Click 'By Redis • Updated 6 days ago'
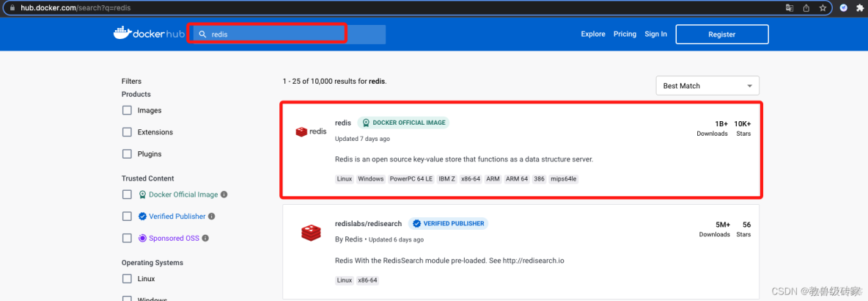The height and width of the screenshot is (301, 868). coord(379,239)
